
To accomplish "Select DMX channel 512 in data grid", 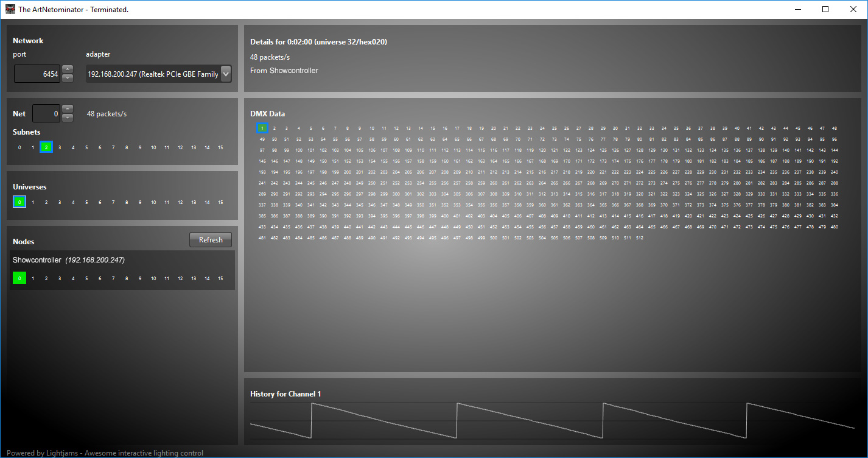I will (639, 238).
